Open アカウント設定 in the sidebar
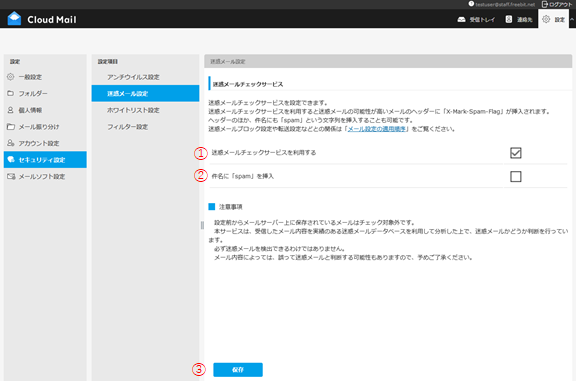The width and height of the screenshot is (576, 381). [x=45, y=143]
